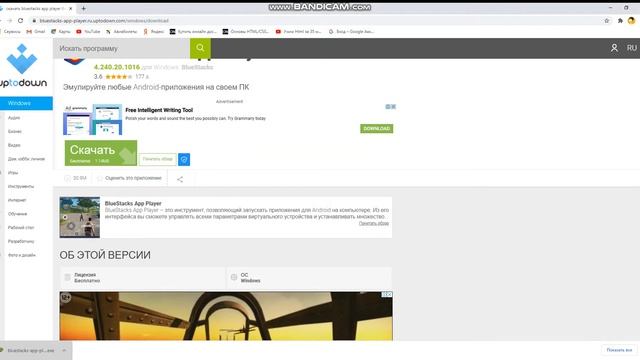Open the 'Рабочий стол' category
Screen dimensions: 640x360
(x=21, y=227)
